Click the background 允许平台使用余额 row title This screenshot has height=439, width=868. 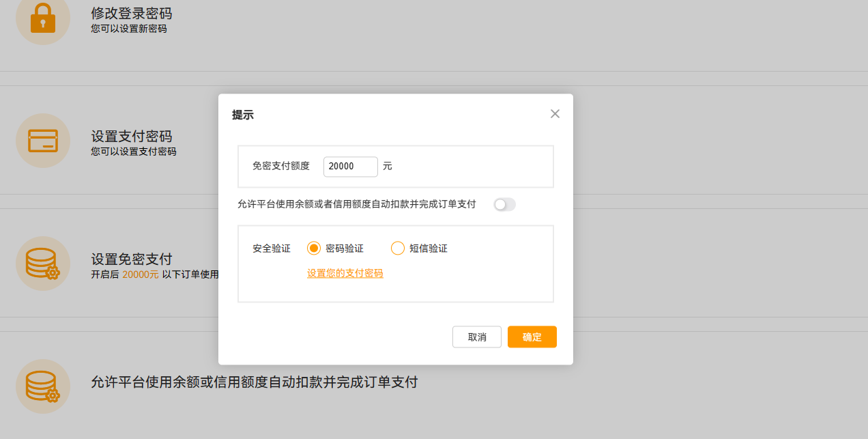[254, 382]
